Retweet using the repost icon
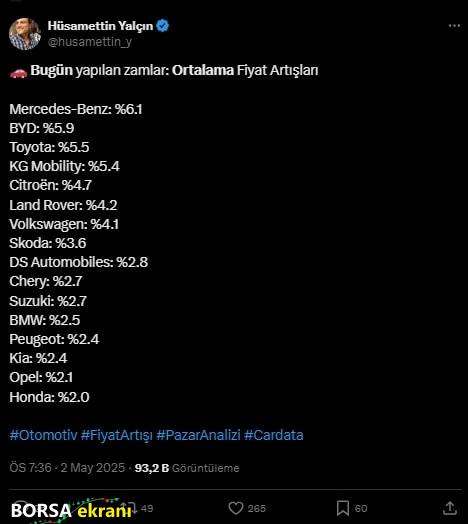The image size is (468, 524). (129, 508)
